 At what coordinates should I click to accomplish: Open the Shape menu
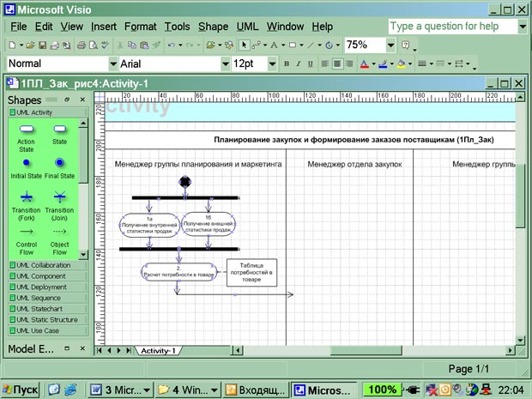click(213, 27)
